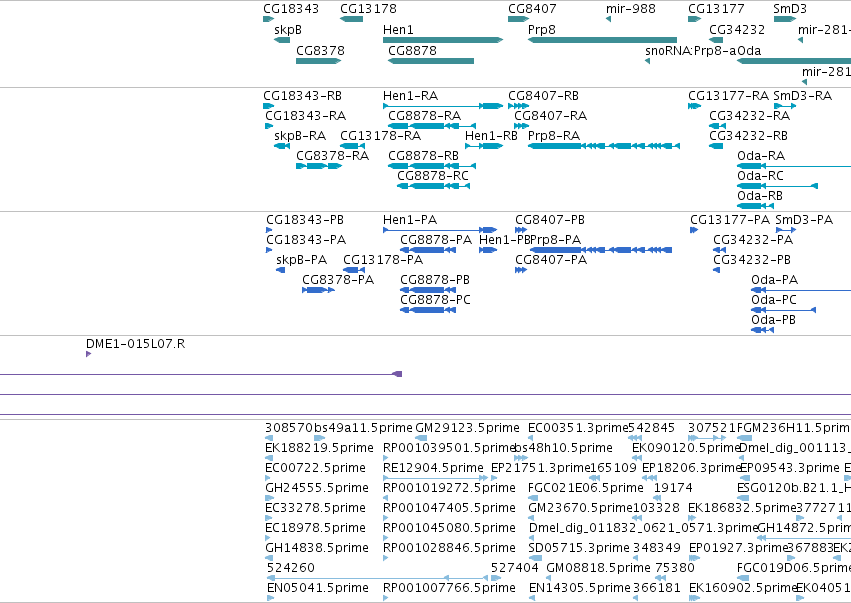
Task: Click the CG8378-RA transcript label
Action: [x=332, y=156]
